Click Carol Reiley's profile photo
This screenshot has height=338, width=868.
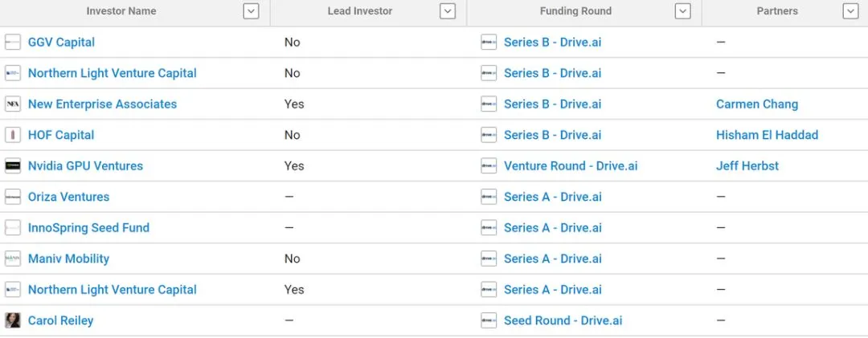point(13,320)
